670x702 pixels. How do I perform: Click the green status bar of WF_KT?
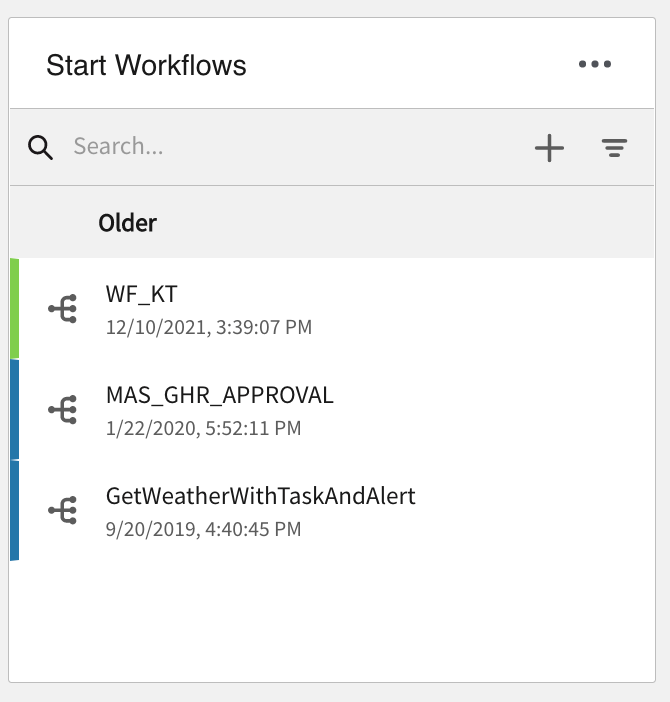tap(14, 308)
